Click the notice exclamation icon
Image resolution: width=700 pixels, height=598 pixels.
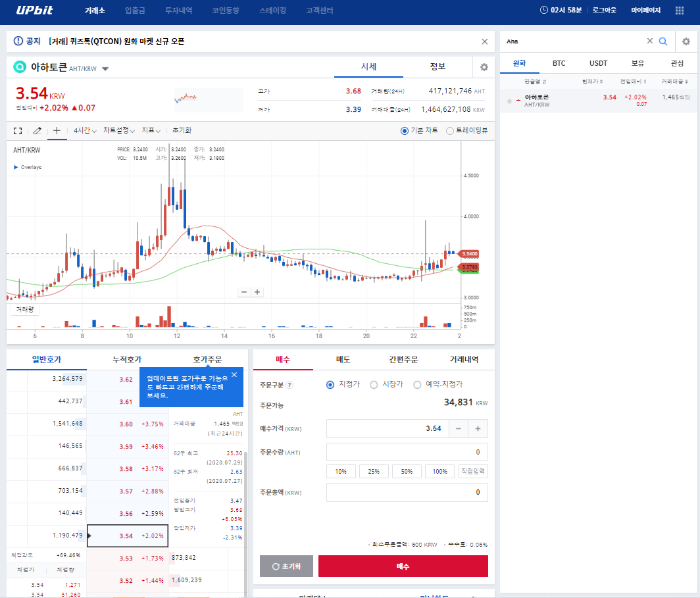[18, 41]
